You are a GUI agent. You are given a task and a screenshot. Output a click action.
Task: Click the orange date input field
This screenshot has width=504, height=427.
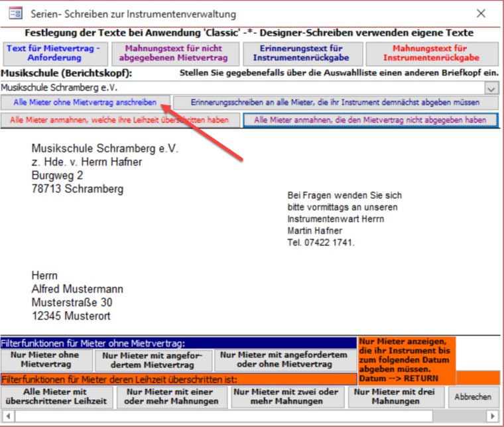click(x=477, y=378)
